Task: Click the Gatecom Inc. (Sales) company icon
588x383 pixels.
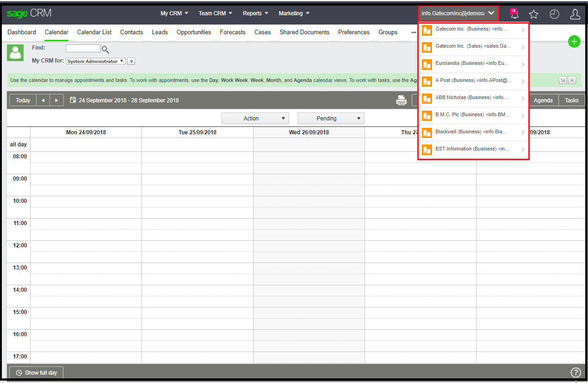Action: 427,47
